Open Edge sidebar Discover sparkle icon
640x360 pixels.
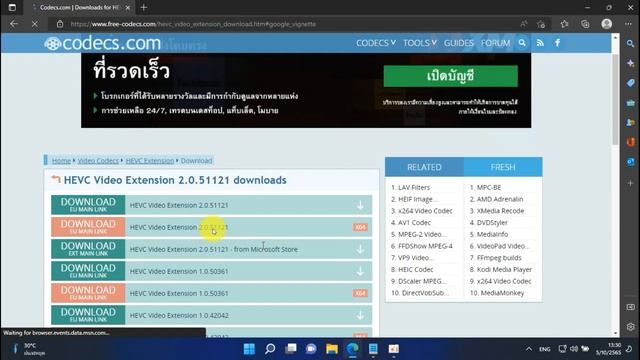[631, 63]
